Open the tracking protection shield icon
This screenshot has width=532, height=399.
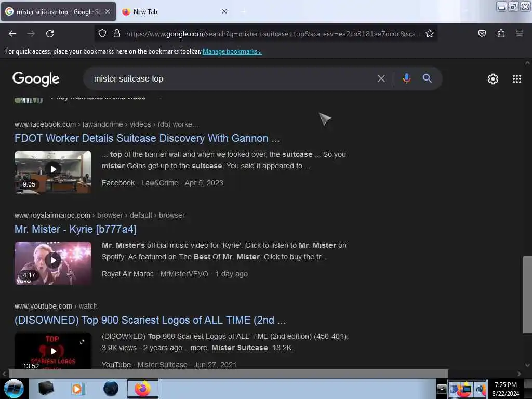102,33
